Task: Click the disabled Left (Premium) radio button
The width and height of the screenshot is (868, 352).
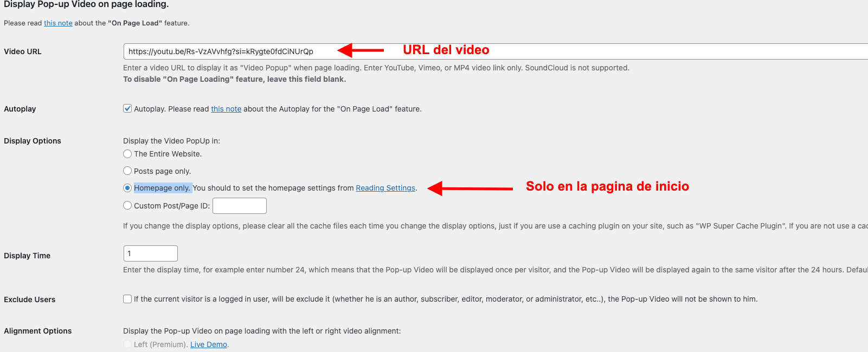Action: point(127,344)
